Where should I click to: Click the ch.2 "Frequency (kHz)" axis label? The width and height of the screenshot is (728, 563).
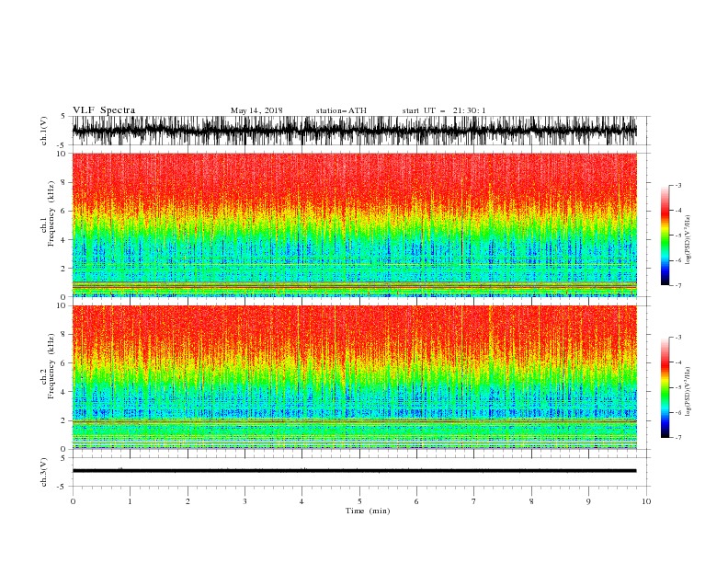click(51, 366)
